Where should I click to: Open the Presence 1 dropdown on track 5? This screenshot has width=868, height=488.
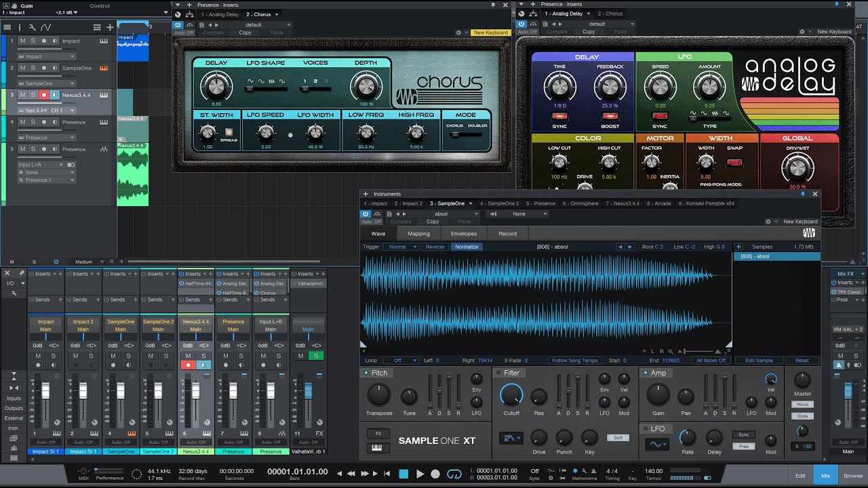[x=47, y=180]
